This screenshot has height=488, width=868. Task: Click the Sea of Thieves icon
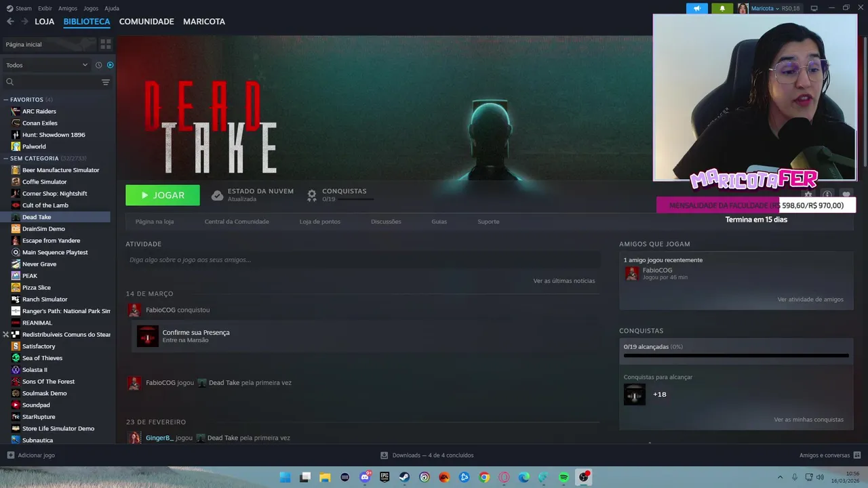pyautogui.click(x=16, y=358)
